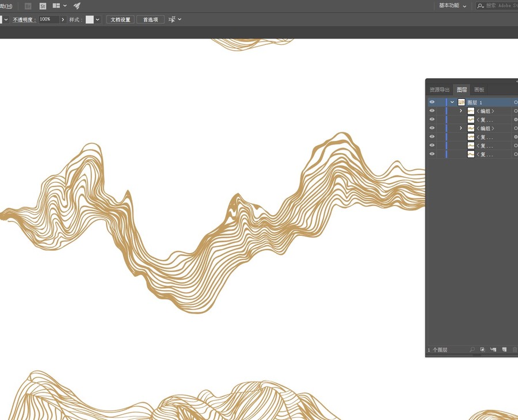
Task: Click the Locate Object magnifier in Layers panel
Action: [472, 349]
